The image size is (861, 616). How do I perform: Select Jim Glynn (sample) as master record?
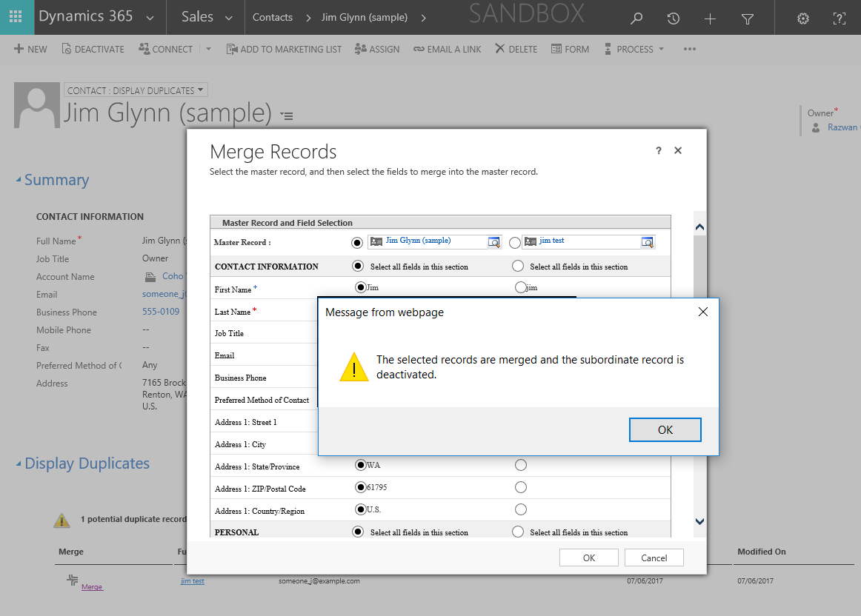(357, 242)
